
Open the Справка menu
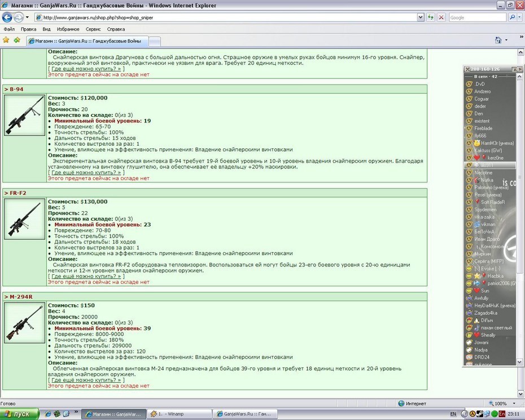[x=116, y=29]
